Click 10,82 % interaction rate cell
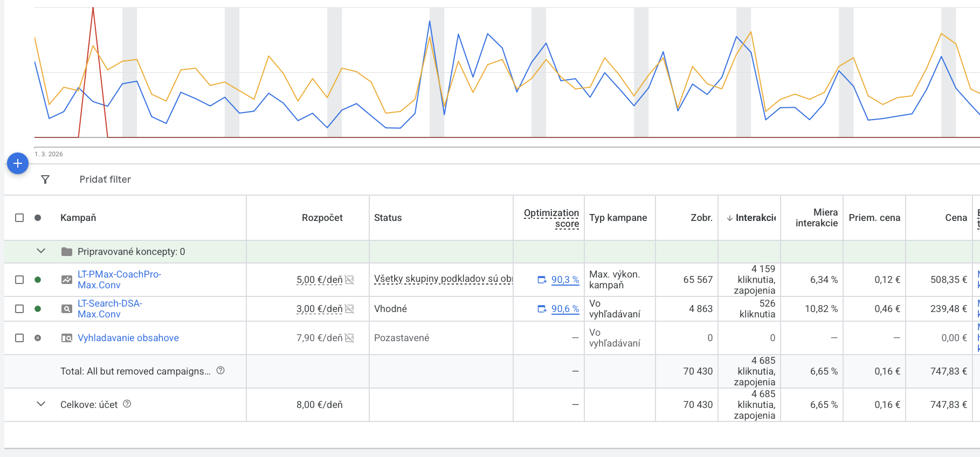The image size is (980, 457). click(x=822, y=309)
